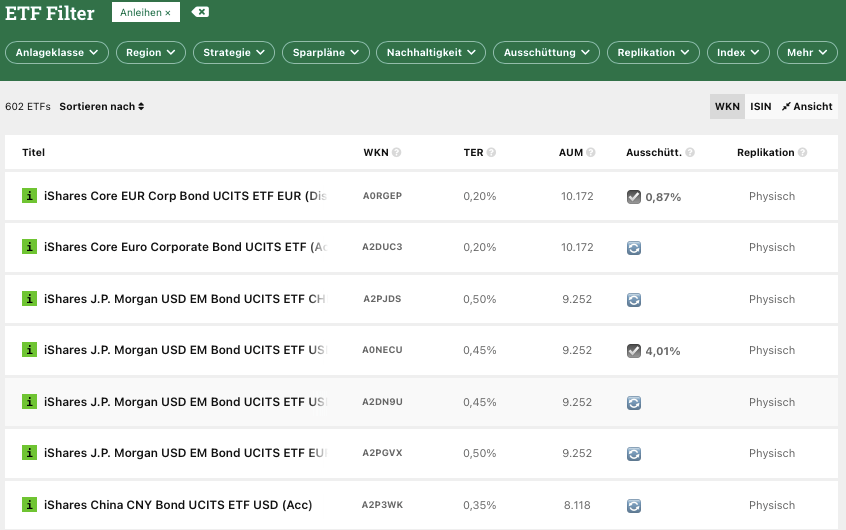This screenshot has height=530, width=846.
Task: Click distribution checkmark icon beside 0,87%
Action: 634,197
